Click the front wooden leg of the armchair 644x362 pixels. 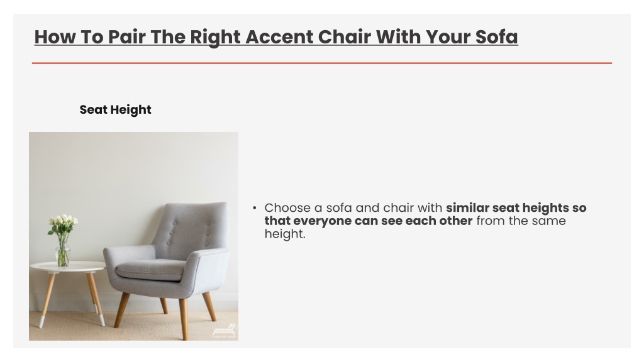point(184,319)
